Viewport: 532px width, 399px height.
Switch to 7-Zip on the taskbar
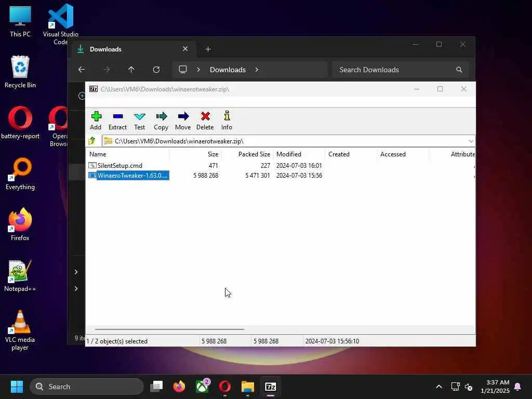pyautogui.click(x=270, y=387)
